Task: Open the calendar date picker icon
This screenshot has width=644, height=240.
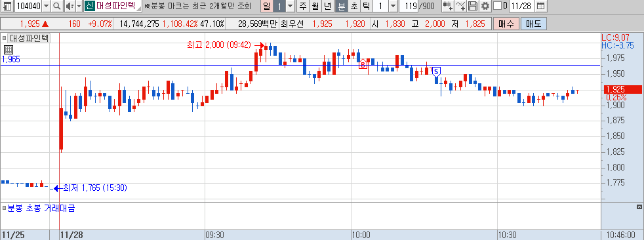Action: pyautogui.click(x=541, y=6)
